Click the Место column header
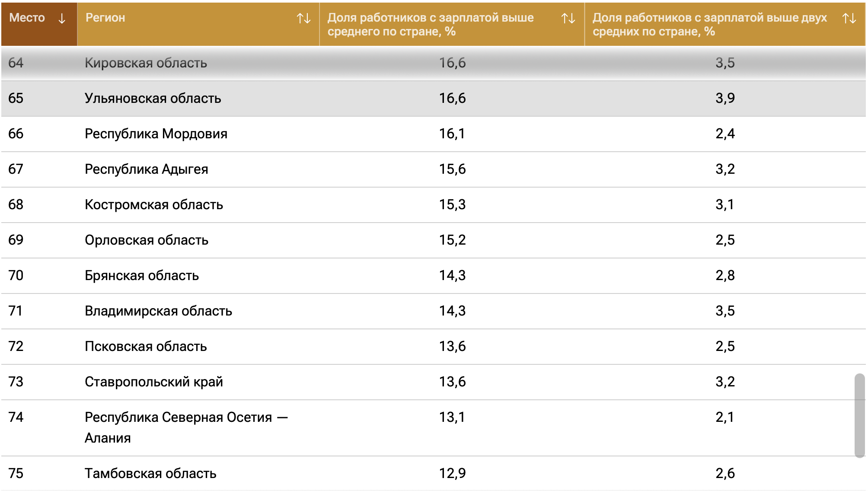This screenshot has width=868, height=491. pyautogui.click(x=27, y=18)
